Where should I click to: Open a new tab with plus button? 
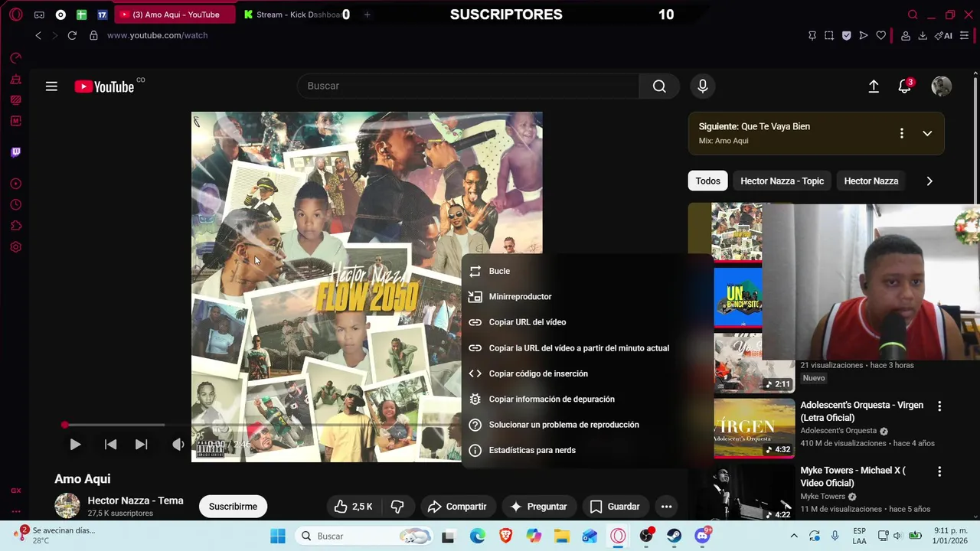coord(367,15)
